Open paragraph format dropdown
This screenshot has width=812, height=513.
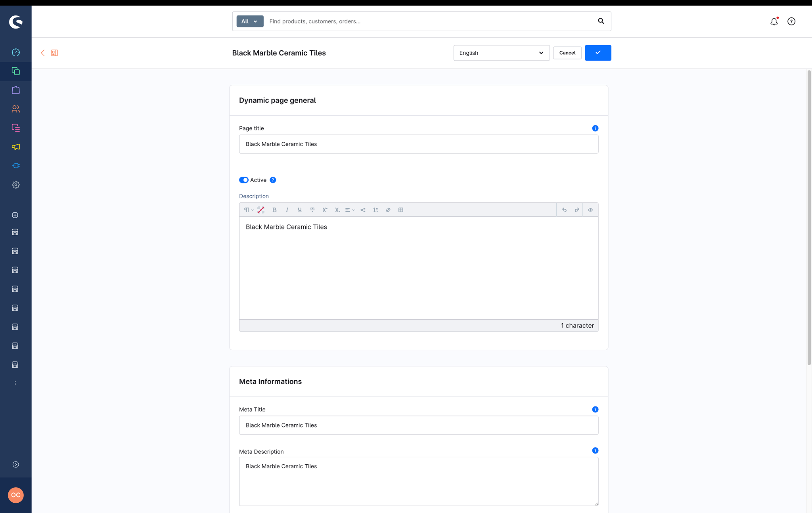pyautogui.click(x=249, y=210)
